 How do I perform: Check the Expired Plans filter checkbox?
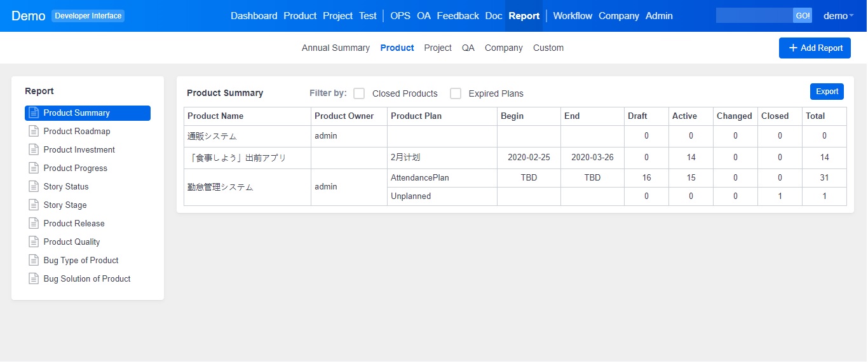pyautogui.click(x=456, y=93)
